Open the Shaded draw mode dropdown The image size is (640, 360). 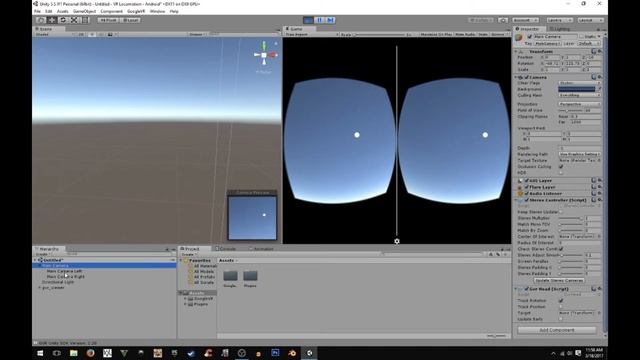[55, 35]
